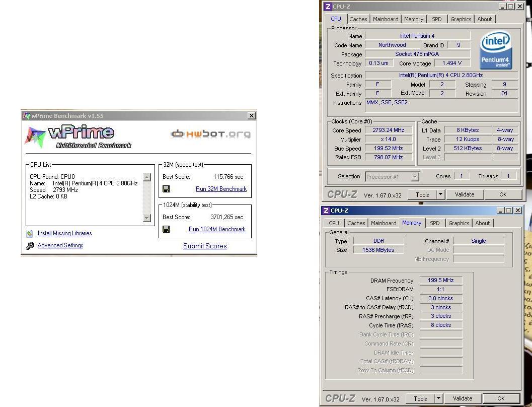Close the wPrime Benchmark window
532x407 pixels.
252,116
